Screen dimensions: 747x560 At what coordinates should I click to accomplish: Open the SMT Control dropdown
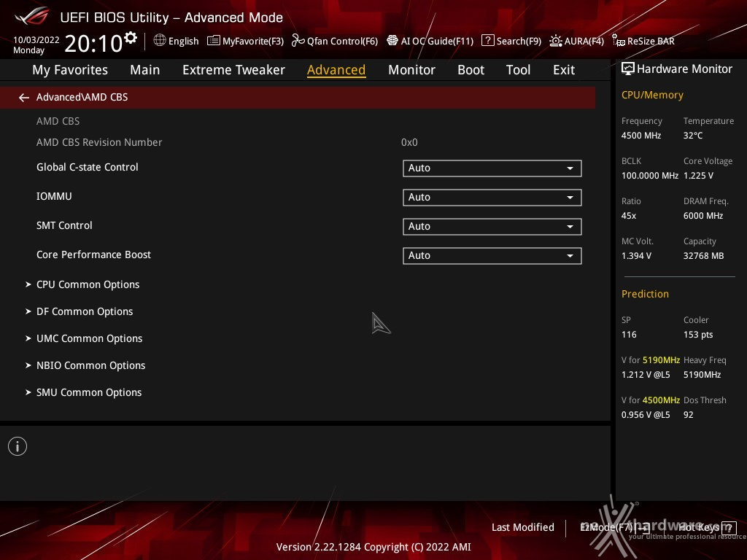pos(492,227)
